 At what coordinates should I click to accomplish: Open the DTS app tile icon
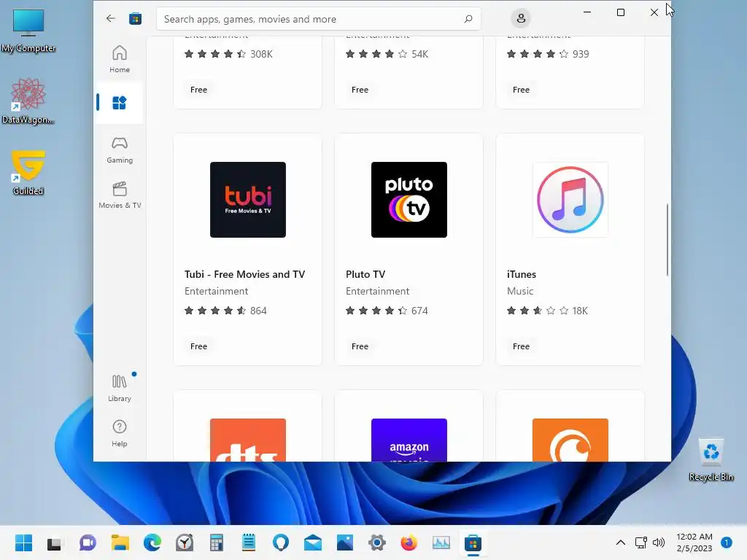tap(248, 440)
